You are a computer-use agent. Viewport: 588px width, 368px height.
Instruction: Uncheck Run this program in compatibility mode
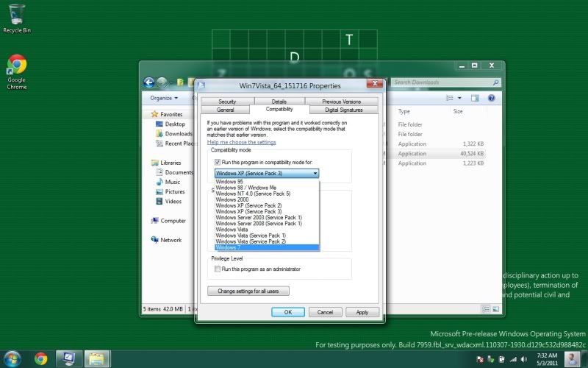click(x=217, y=162)
